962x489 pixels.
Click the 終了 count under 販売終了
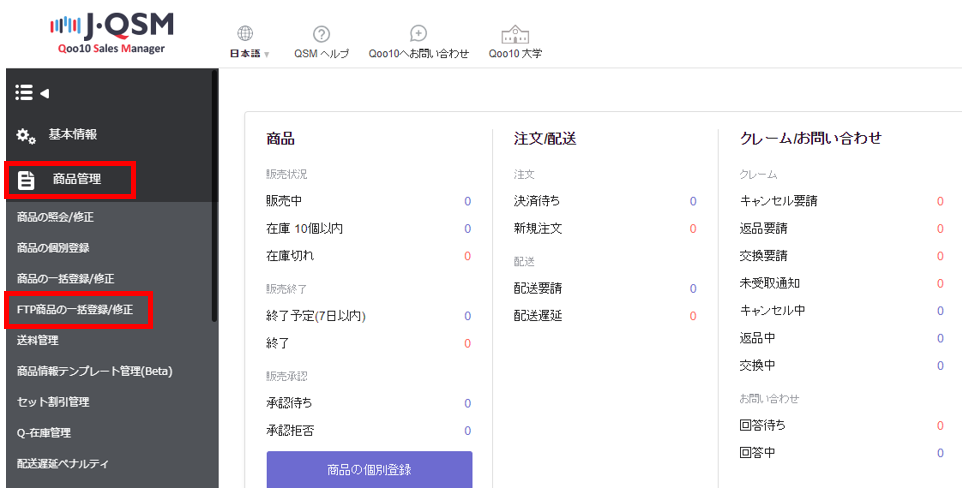(x=468, y=344)
